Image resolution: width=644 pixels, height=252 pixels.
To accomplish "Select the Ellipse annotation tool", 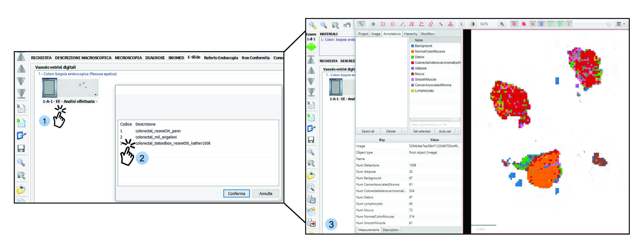I will tap(392, 24).
